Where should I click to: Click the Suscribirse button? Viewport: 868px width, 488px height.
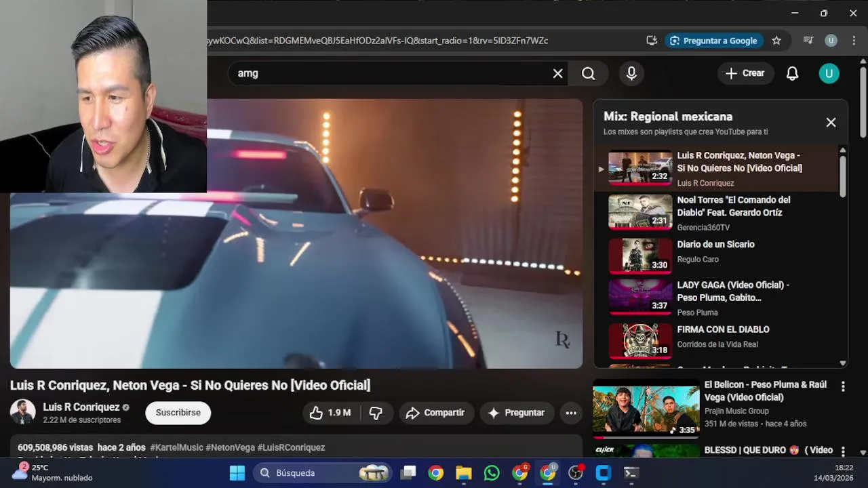tap(178, 413)
